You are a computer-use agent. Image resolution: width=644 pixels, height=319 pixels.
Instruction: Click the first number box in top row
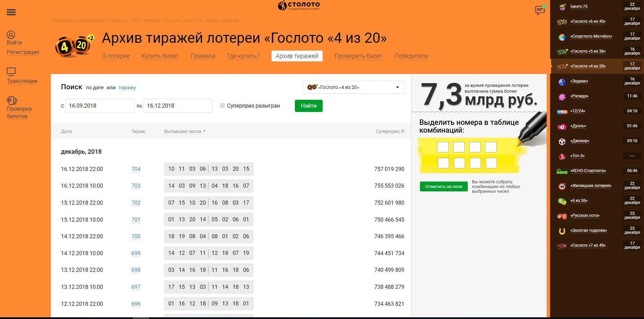click(443, 147)
